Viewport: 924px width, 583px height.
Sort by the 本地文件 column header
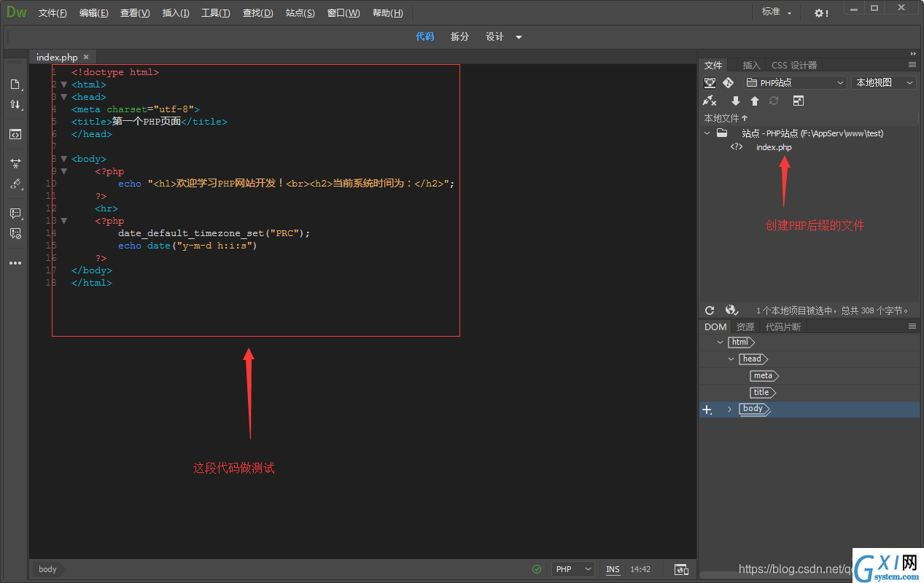tap(726, 118)
